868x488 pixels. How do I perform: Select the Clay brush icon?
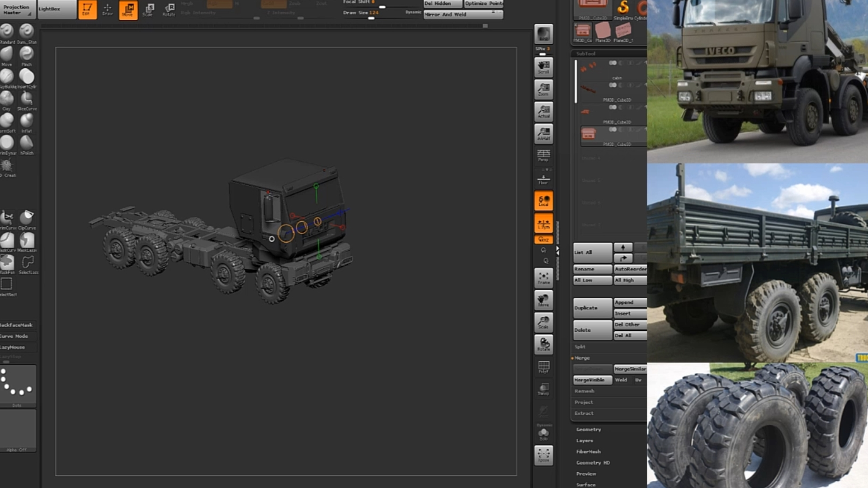[7, 98]
